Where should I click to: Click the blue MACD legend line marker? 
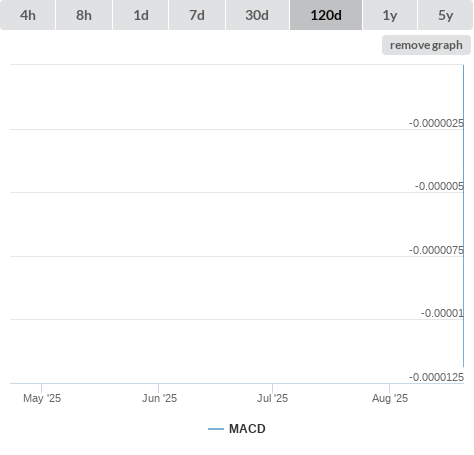pyautogui.click(x=216, y=429)
